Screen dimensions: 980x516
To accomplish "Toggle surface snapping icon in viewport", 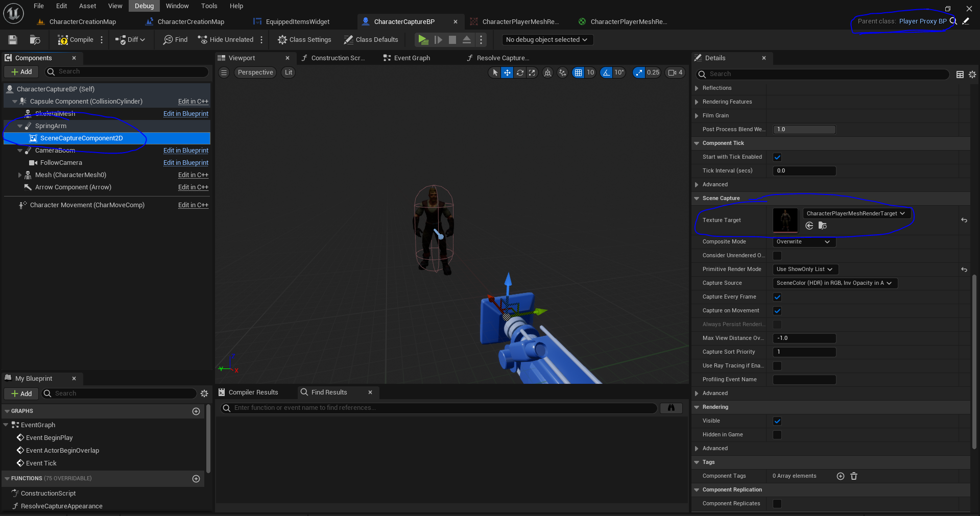I will tap(562, 72).
